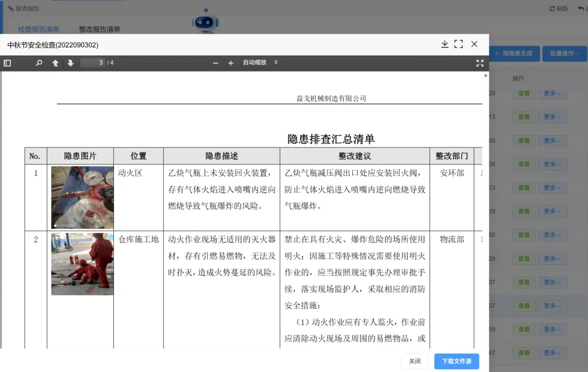The image size is (588, 372).
Task: Click 查看 in the row ending 50
Action: 524,235
